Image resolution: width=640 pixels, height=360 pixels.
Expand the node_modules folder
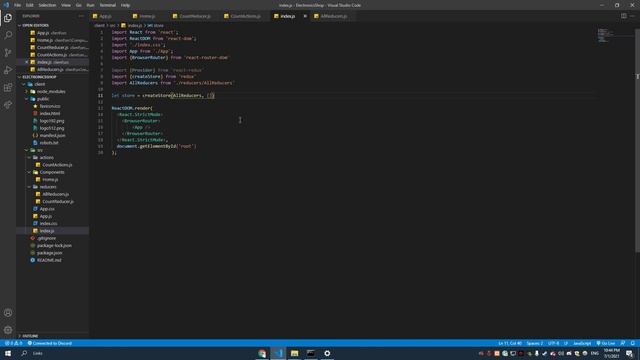coord(51,91)
